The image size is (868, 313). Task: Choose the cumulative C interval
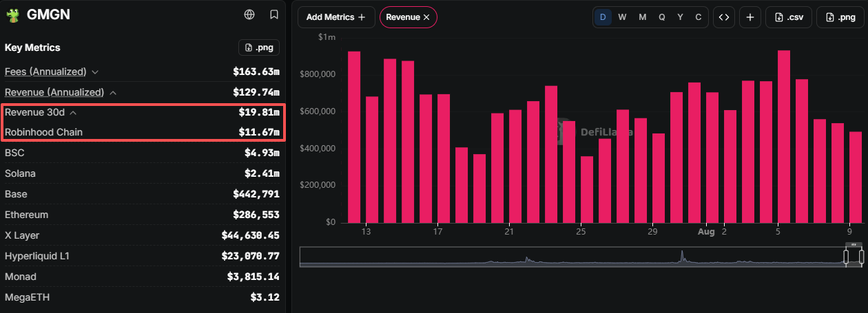698,17
